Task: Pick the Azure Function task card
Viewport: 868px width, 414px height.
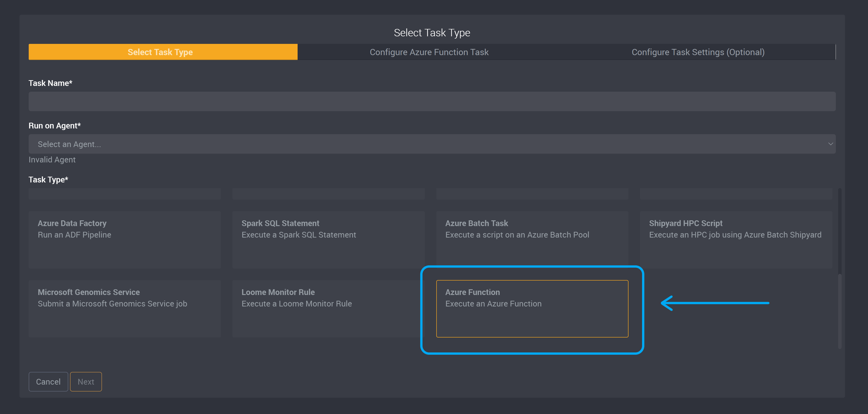Action: coord(532,309)
